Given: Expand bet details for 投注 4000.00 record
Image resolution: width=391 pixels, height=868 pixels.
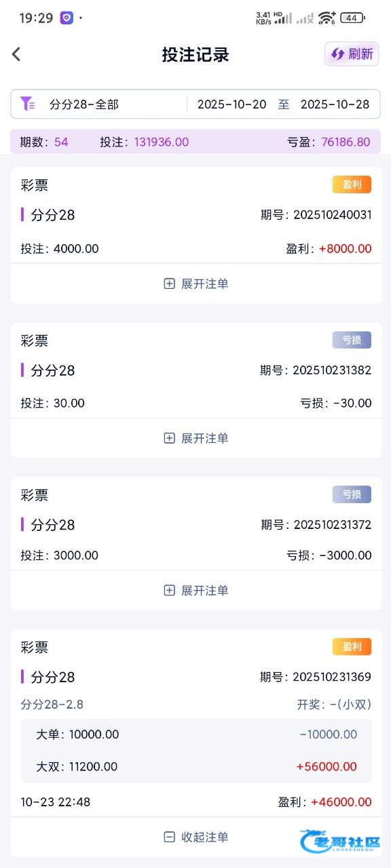Looking at the screenshot, I should tap(196, 283).
